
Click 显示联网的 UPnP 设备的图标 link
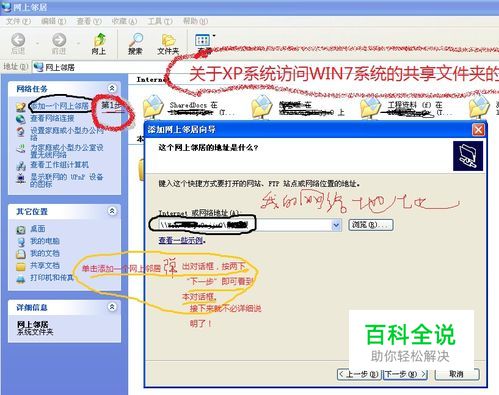coord(67,180)
